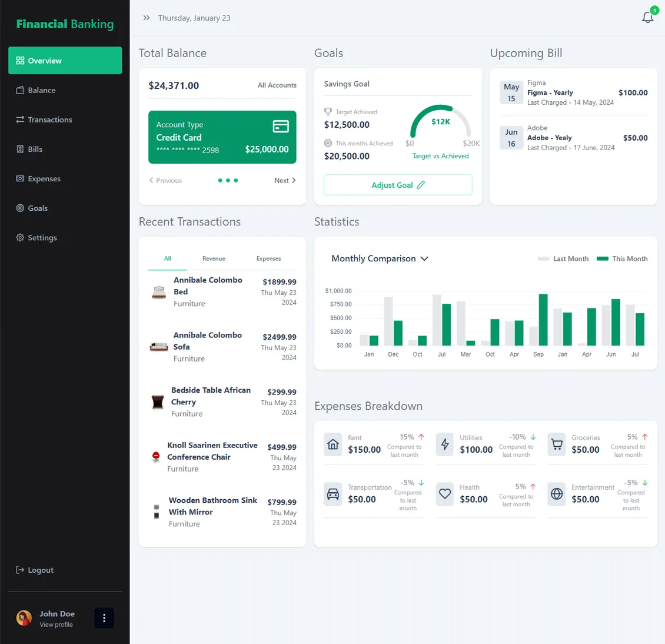Viewport: 665px width, 644px height.
Task: Select the Goals sidebar icon
Action: coord(19,208)
